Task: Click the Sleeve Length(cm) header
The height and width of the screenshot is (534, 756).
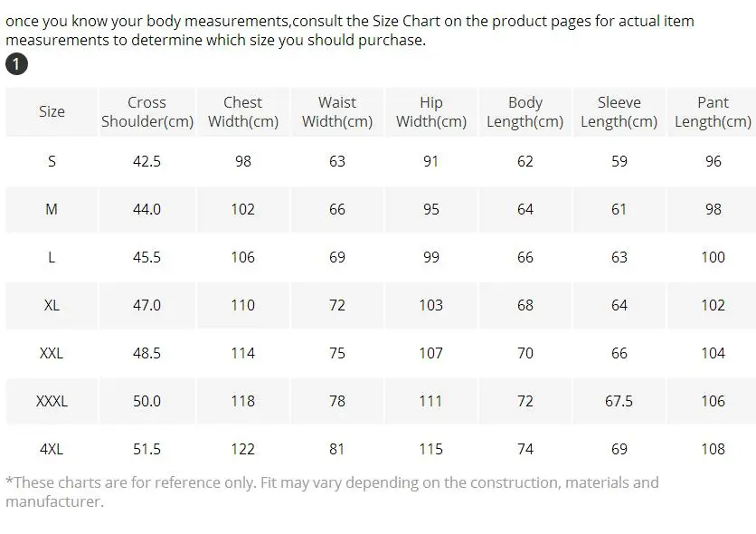Action: pyautogui.click(x=619, y=112)
